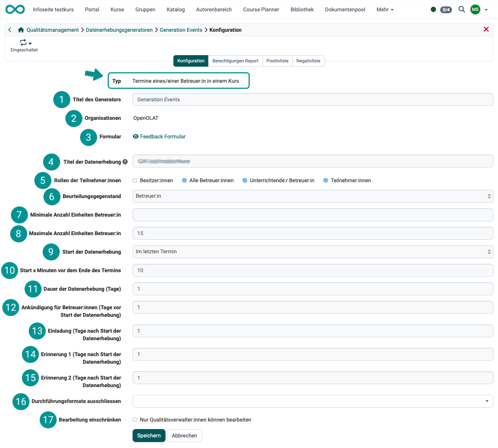This screenshot has height=448, width=498.
Task: Open the search magnifier icon
Action: click(x=462, y=9)
